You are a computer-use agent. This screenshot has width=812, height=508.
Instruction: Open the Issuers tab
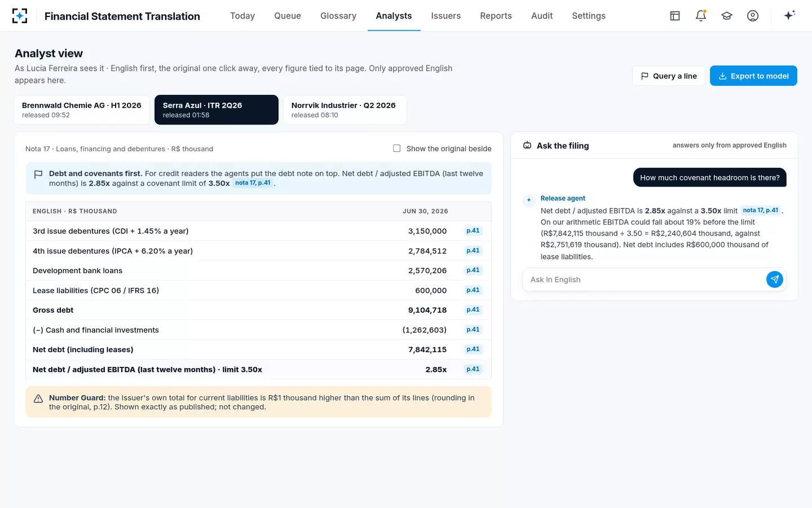(446, 16)
